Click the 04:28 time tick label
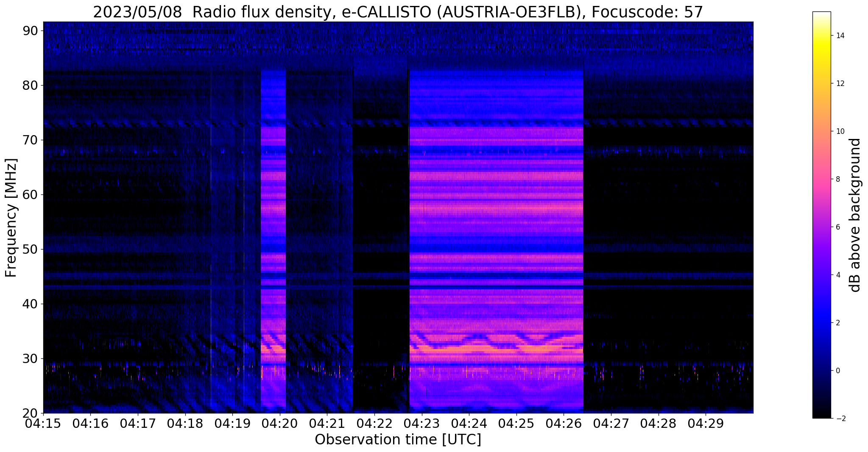The image size is (868, 452). (x=659, y=424)
